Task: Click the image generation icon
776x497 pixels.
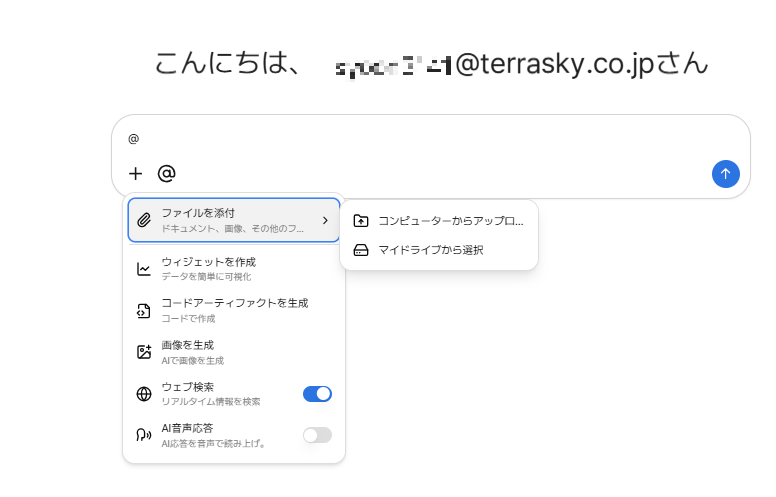Action: 144,352
